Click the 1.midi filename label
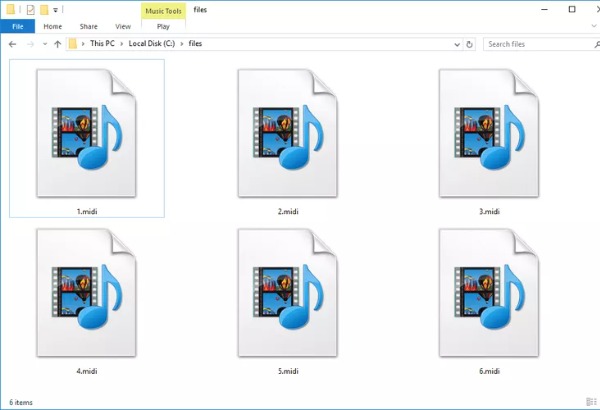 click(87, 211)
